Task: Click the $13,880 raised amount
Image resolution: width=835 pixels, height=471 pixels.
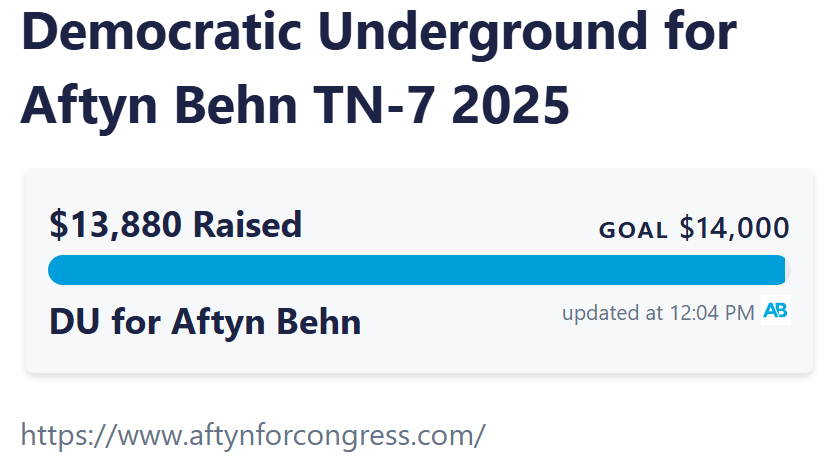Action: (114, 225)
